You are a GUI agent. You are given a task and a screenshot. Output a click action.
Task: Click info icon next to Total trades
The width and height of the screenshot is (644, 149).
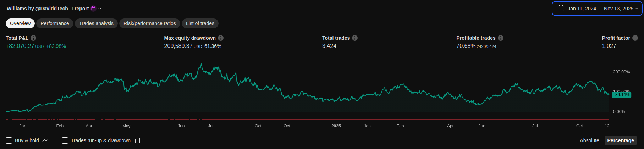click(355, 38)
